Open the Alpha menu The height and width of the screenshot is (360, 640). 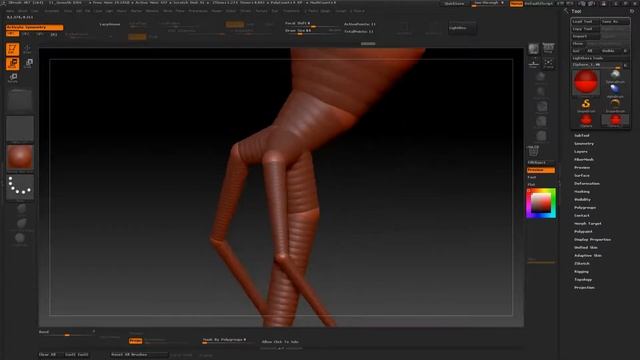(x=10, y=11)
